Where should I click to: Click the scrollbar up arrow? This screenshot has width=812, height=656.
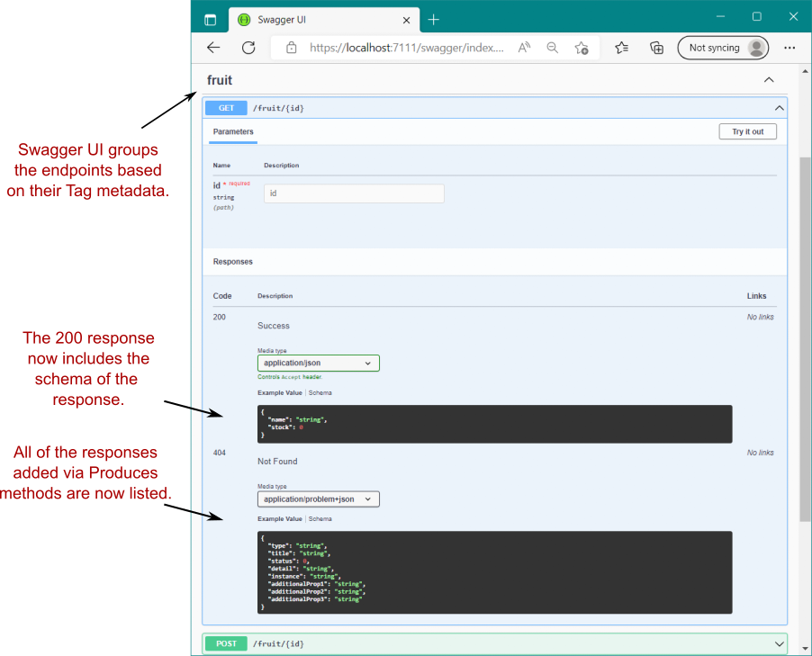point(805,71)
